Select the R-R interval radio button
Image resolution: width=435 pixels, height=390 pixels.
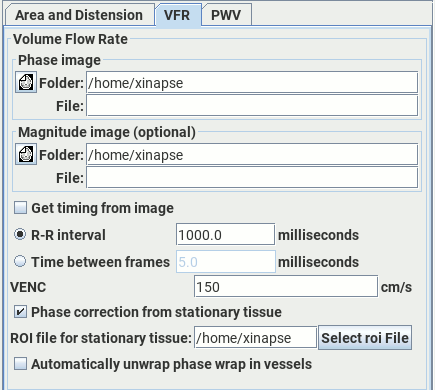20,234
